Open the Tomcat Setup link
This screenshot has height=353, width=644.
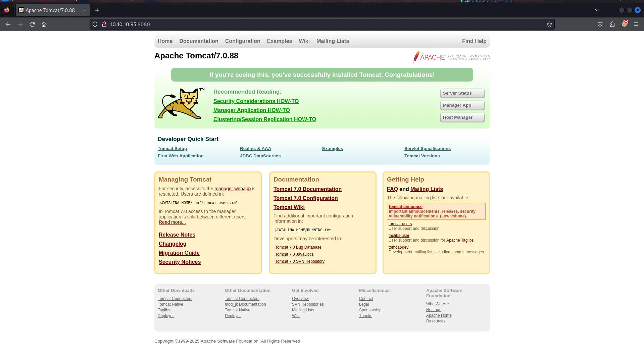[172, 149]
